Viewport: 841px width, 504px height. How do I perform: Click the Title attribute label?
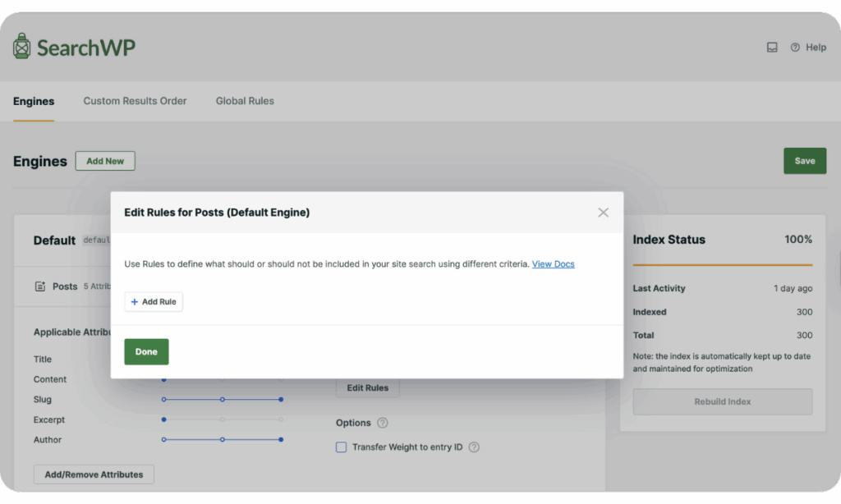coord(43,360)
